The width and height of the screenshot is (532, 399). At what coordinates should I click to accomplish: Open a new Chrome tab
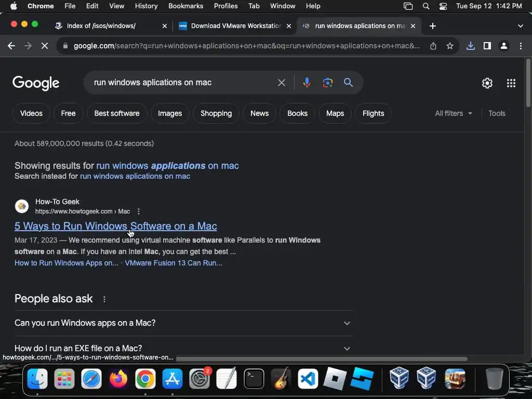433,26
